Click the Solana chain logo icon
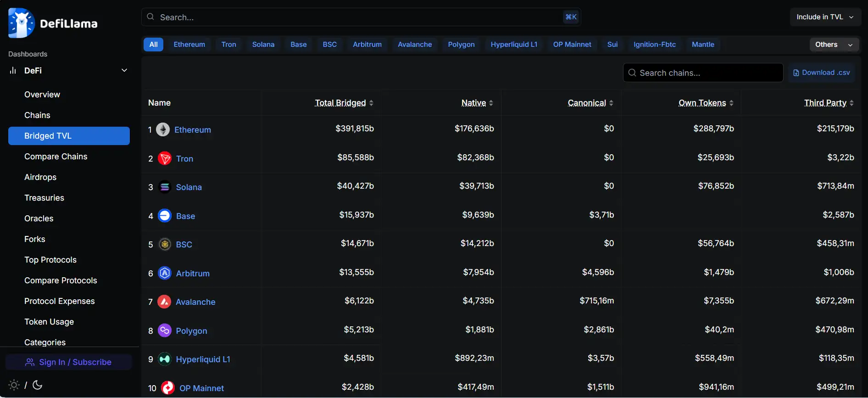Viewport: 868px width, 398px height. pos(165,187)
